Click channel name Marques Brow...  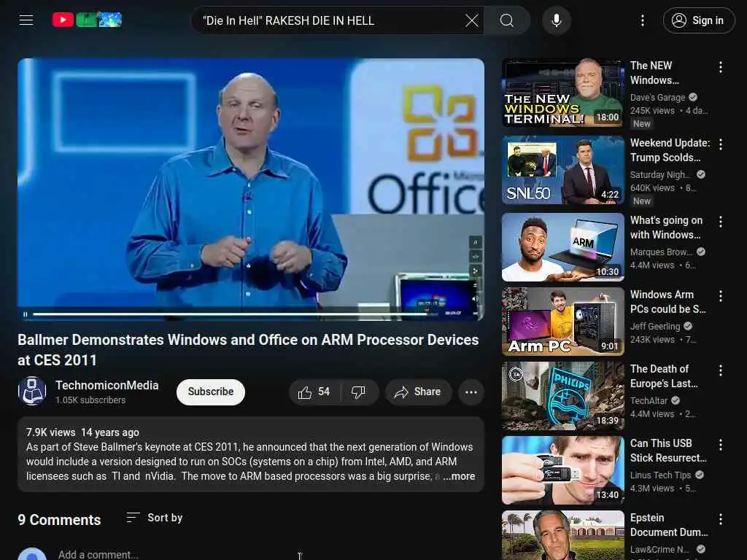[x=661, y=252]
